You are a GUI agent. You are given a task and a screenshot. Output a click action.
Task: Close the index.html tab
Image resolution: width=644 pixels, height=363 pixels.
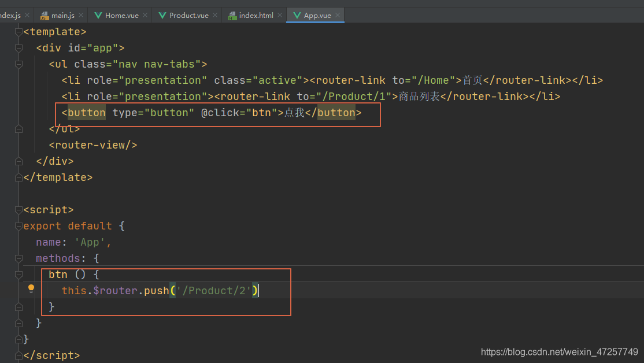[x=280, y=15]
